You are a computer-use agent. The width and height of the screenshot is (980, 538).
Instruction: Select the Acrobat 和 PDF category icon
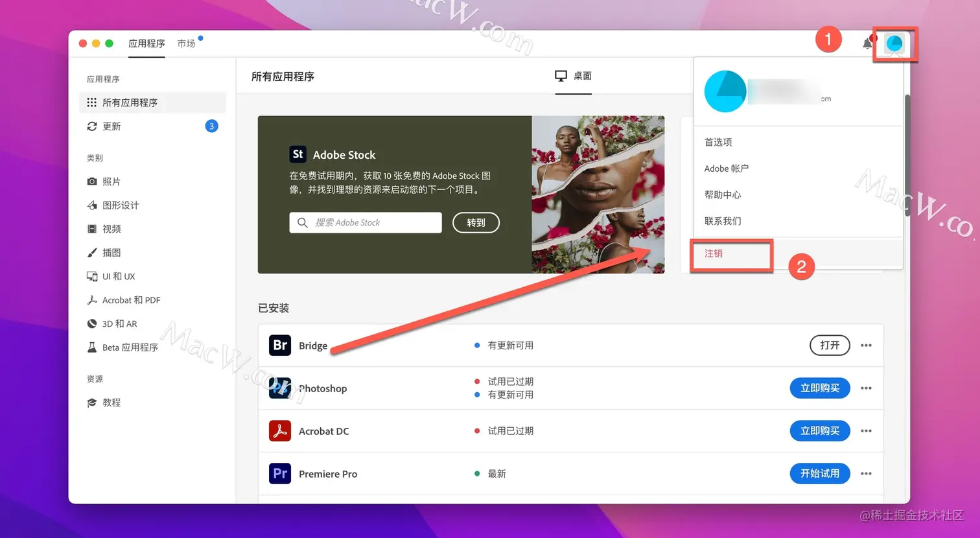click(92, 300)
